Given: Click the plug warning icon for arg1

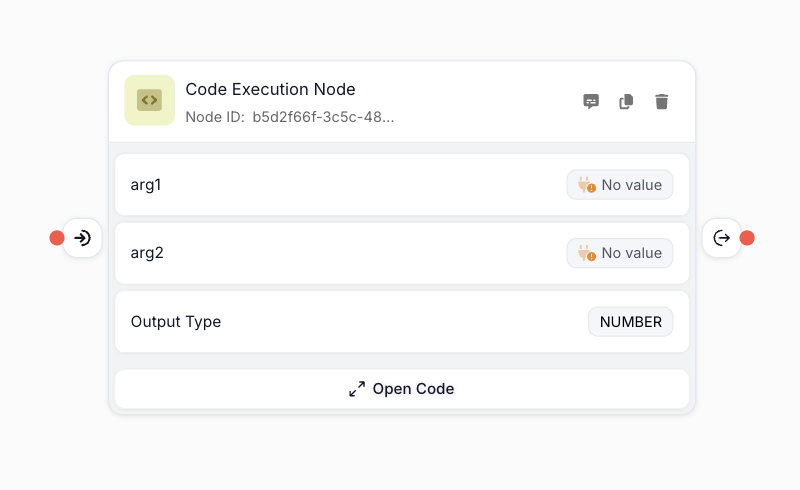Looking at the screenshot, I should 586,185.
